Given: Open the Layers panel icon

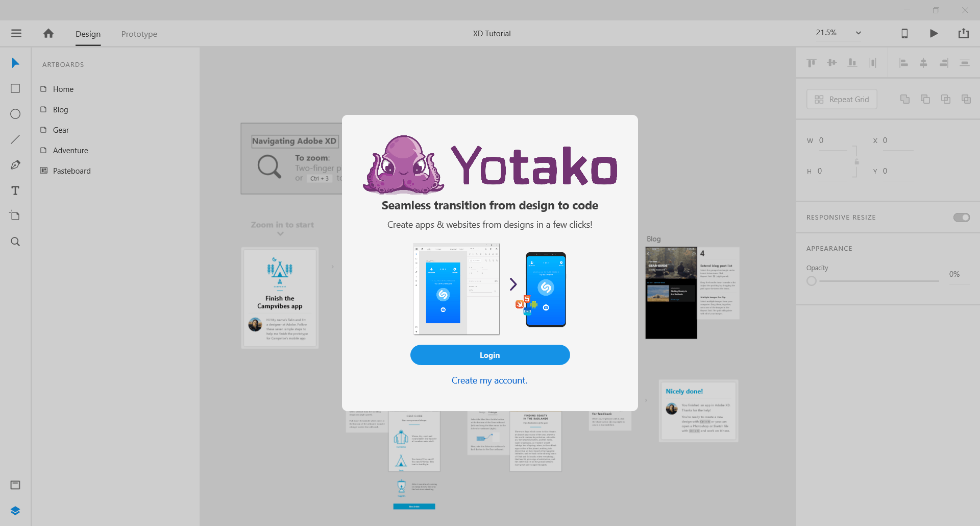Looking at the screenshot, I should click(15, 511).
